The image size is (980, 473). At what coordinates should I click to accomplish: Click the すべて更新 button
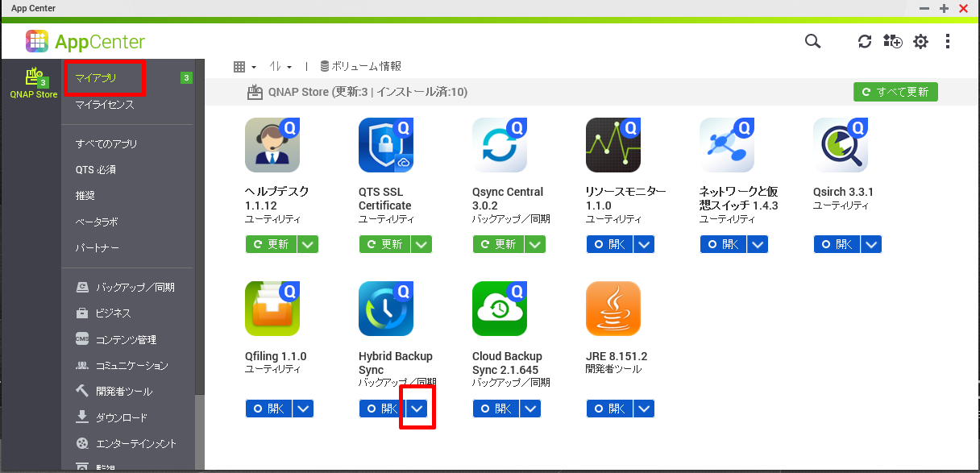tap(895, 92)
